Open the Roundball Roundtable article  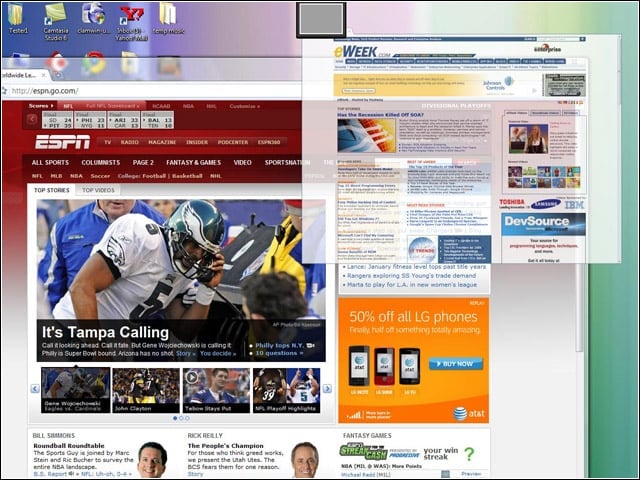[69, 446]
